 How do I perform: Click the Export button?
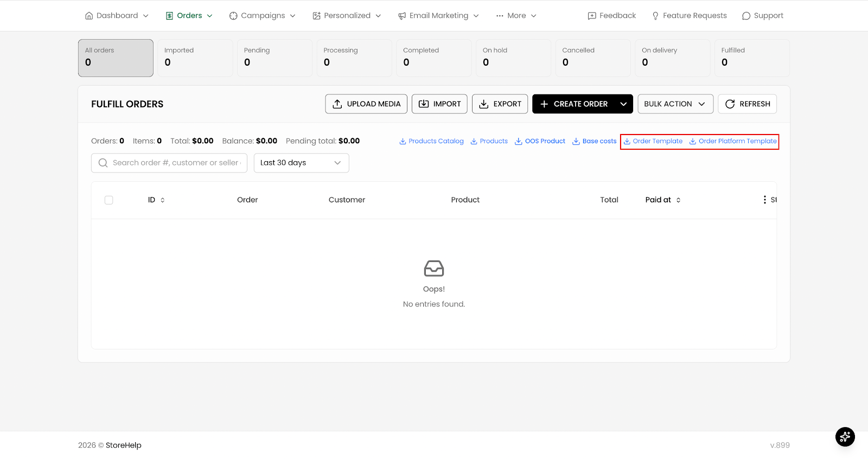pyautogui.click(x=500, y=104)
